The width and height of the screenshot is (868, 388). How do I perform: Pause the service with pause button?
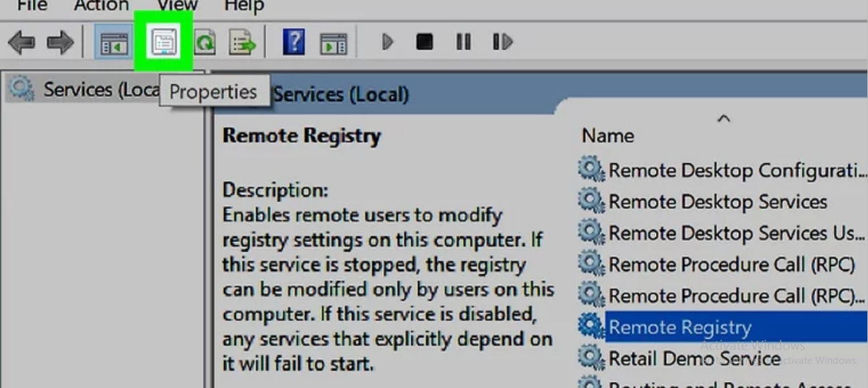point(463,42)
